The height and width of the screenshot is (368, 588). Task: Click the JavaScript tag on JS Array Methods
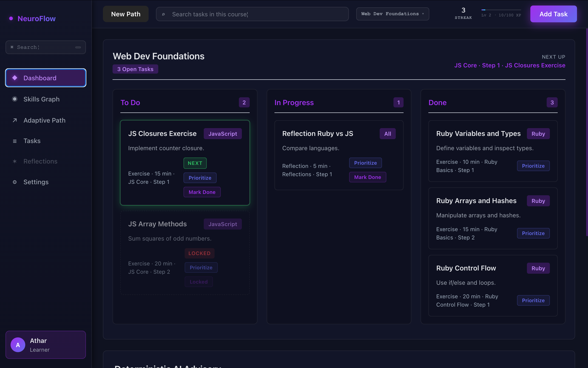click(x=223, y=224)
